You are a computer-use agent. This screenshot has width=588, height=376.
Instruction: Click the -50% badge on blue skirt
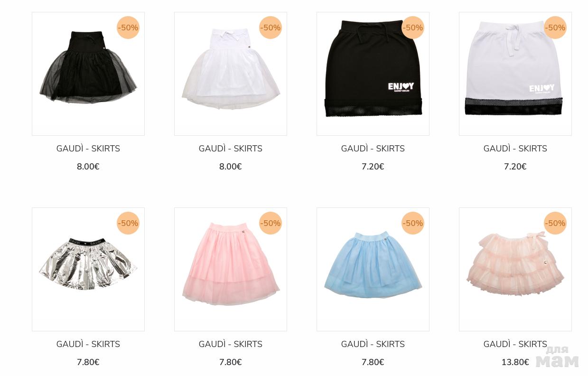point(413,223)
